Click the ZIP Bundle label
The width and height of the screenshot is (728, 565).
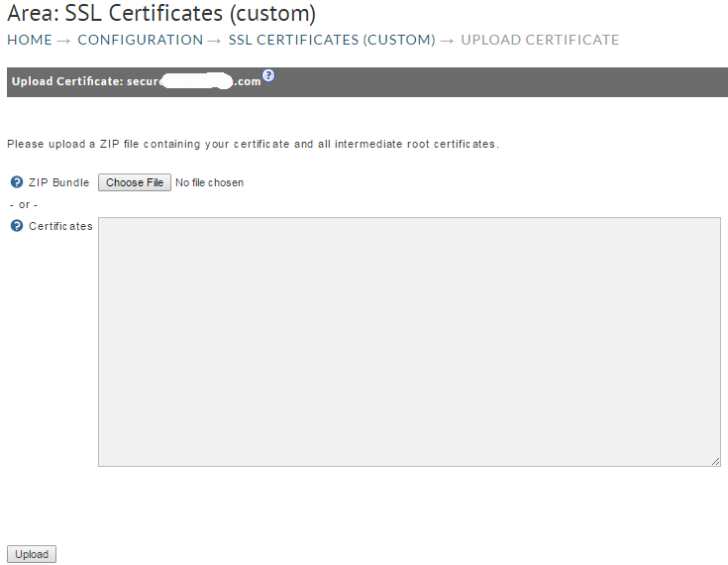tap(58, 182)
